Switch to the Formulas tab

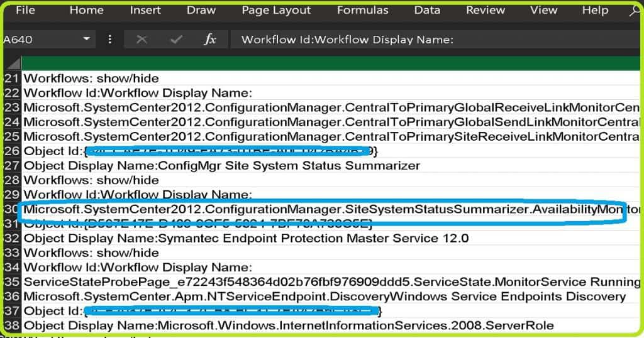(x=363, y=10)
